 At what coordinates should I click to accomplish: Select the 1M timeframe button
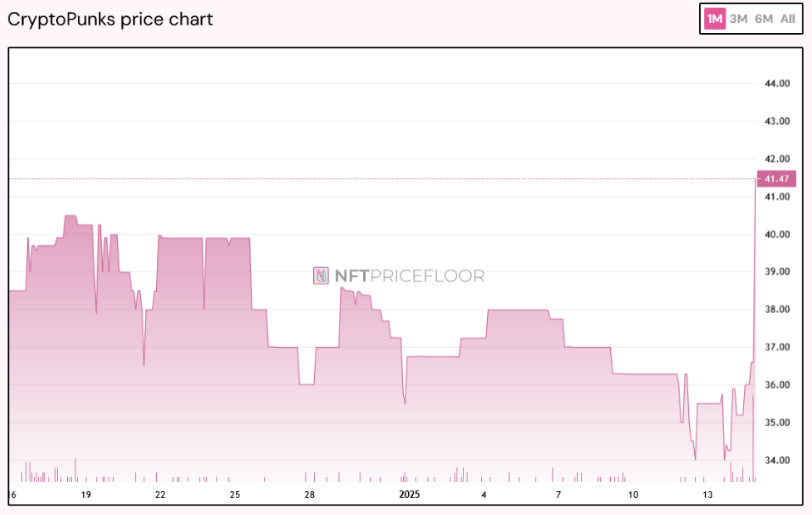tap(715, 19)
